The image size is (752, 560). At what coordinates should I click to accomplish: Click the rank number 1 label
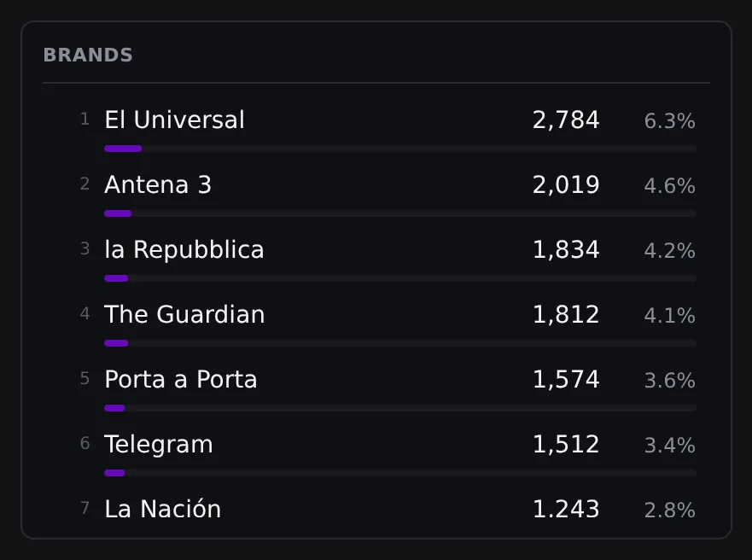85,119
